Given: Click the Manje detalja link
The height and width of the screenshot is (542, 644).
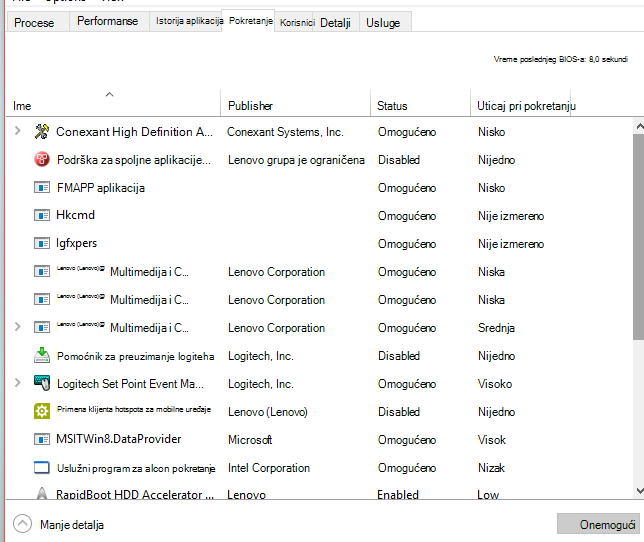Looking at the screenshot, I should pyautogui.click(x=71, y=525).
